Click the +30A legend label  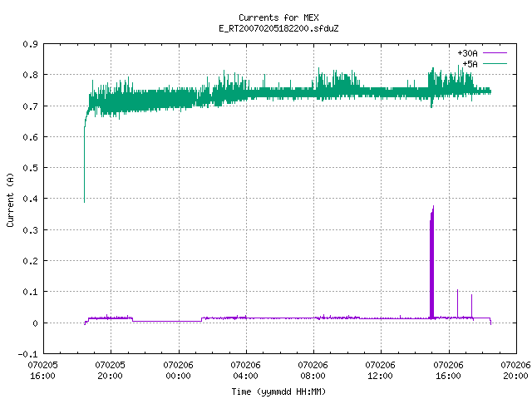click(467, 53)
